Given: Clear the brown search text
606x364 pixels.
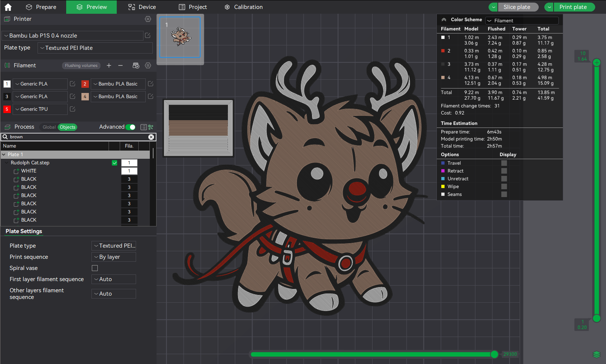Looking at the screenshot, I should [x=151, y=137].
